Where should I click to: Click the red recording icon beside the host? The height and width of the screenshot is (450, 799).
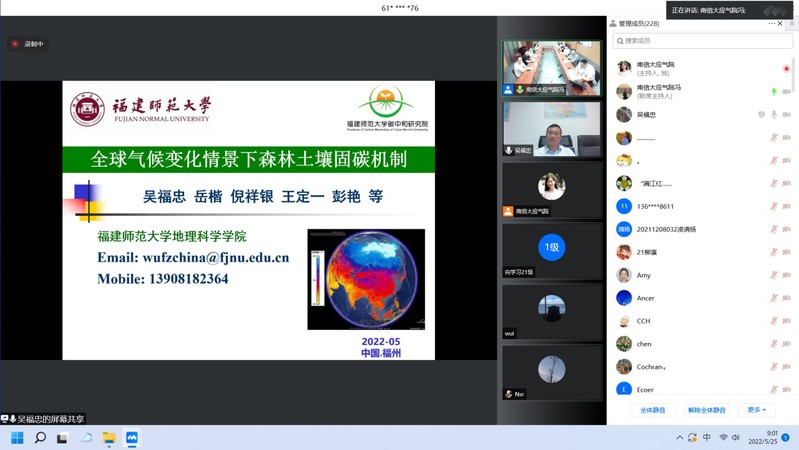coord(787,69)
